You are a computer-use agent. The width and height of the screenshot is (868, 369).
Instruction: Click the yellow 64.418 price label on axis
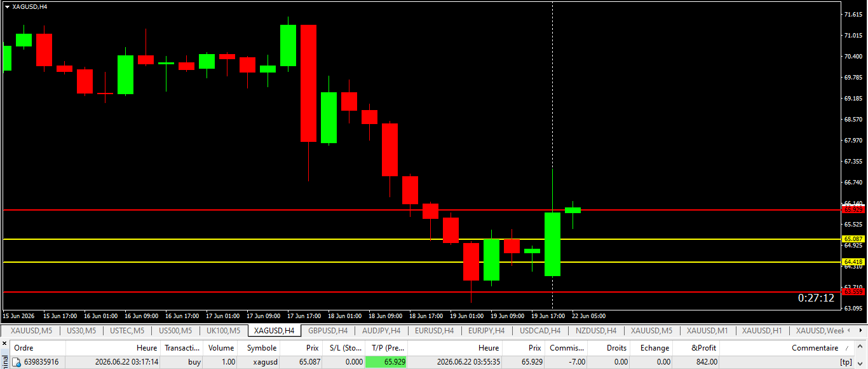pos(853,261)
